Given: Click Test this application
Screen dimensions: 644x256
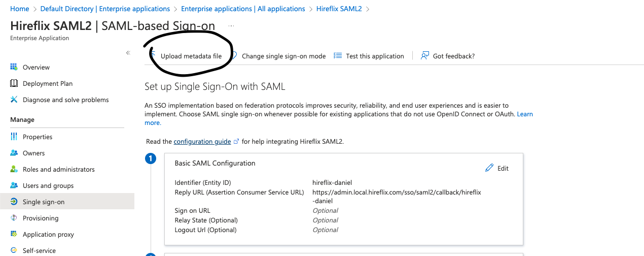Looking at the screenshot, I should click(375, 56).
